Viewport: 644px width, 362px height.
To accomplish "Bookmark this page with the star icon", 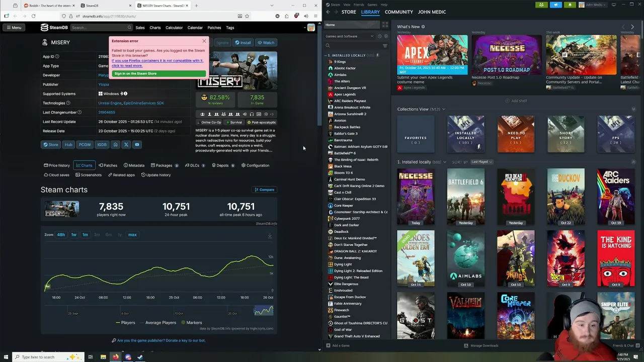I will point(247,16).
